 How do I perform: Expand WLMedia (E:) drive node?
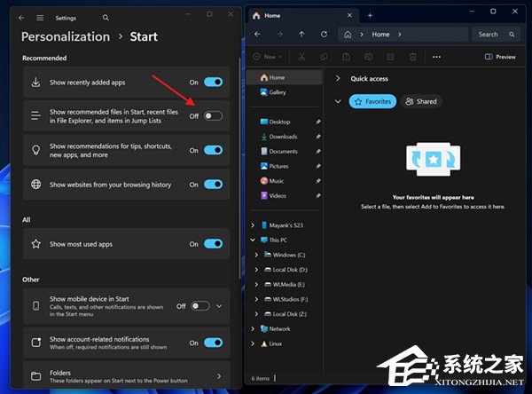(256, 284)
